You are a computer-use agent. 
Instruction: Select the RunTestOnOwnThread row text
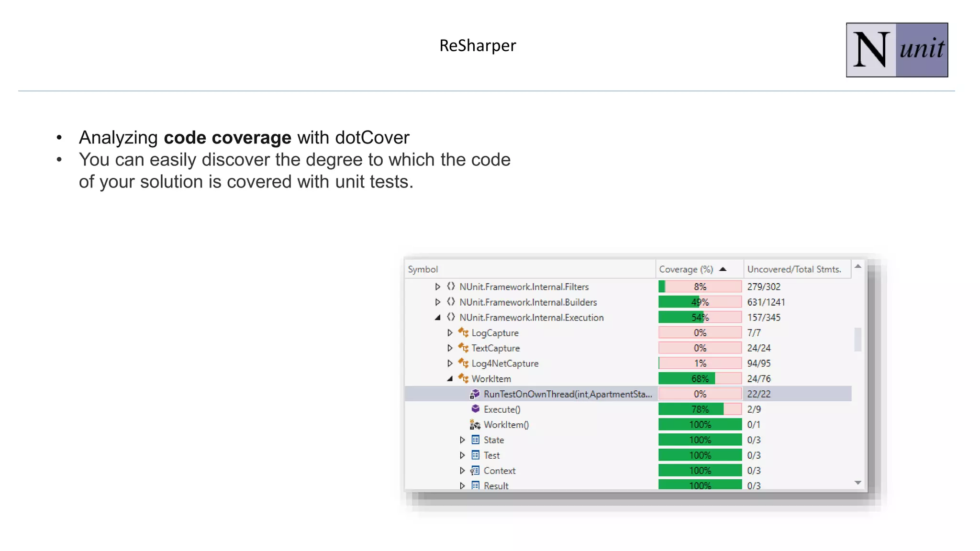pos(568,394)
